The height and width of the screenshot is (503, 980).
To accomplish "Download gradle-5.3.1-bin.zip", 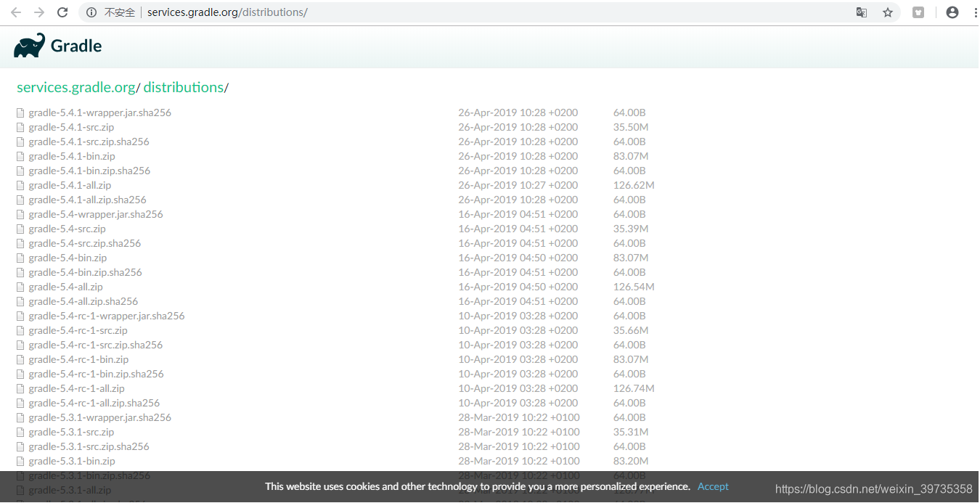I will pos(72,461).
